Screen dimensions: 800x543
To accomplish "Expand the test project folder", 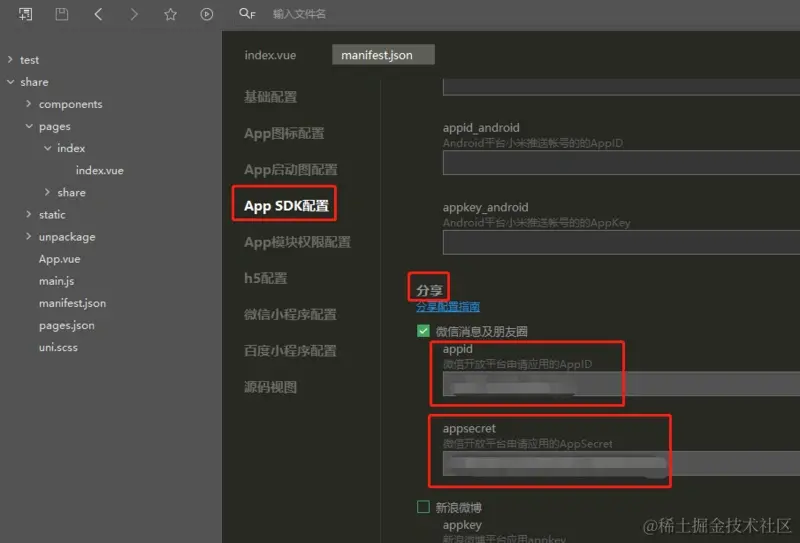I will (x=10, y=60).
